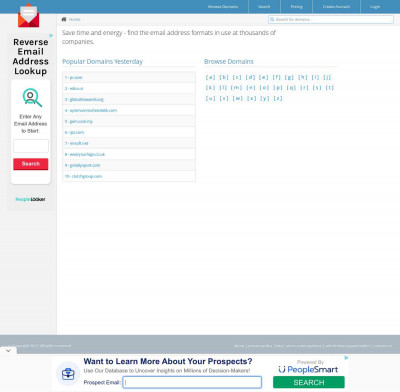
Task: Browse domains starting with [k]
Action: point(210,88)
